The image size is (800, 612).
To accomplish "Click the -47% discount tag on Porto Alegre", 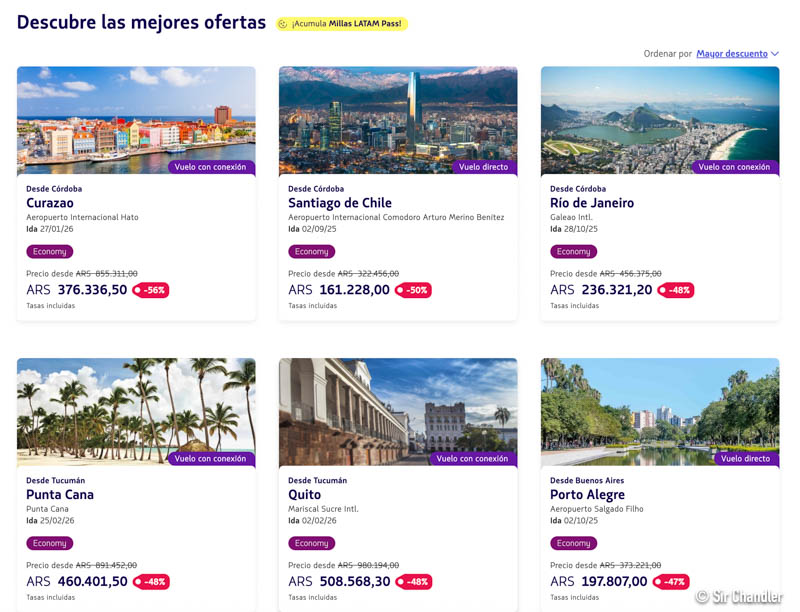I will coord(670,582).
